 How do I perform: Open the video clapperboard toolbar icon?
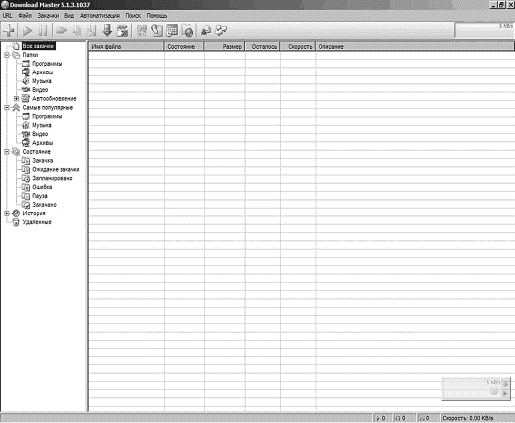[122, 30]
